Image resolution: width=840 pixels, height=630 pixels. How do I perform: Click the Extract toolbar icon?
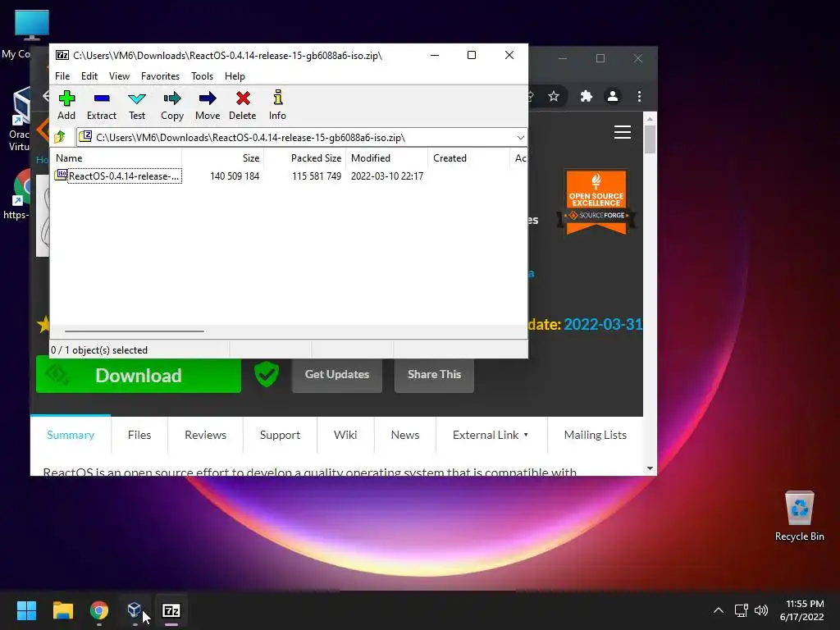(101, 105)
